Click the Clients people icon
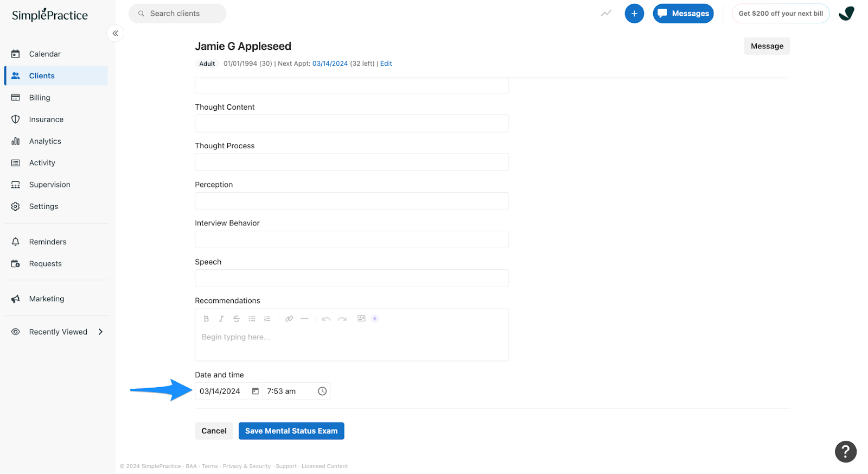This screenshot has width=868, height=474. (x=16, y=75)
